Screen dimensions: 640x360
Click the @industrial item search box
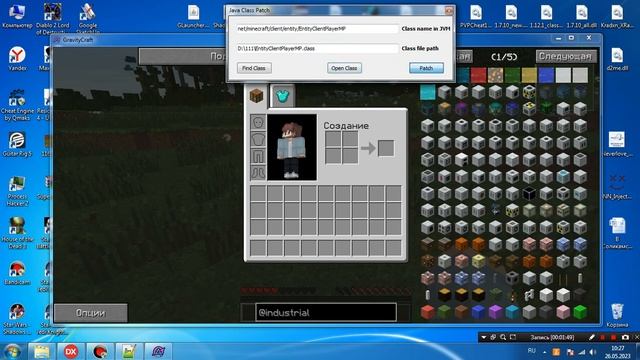(326, 313)
